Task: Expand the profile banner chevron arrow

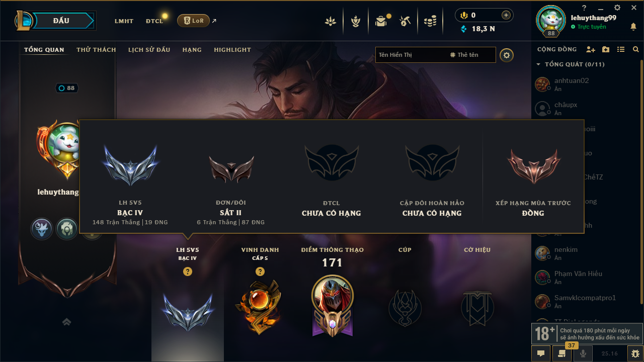Action: pos(66,322)
